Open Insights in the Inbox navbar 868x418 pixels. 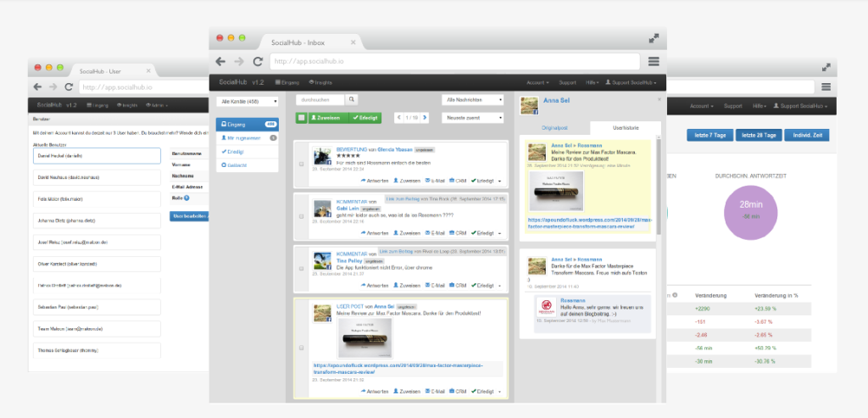320,82
